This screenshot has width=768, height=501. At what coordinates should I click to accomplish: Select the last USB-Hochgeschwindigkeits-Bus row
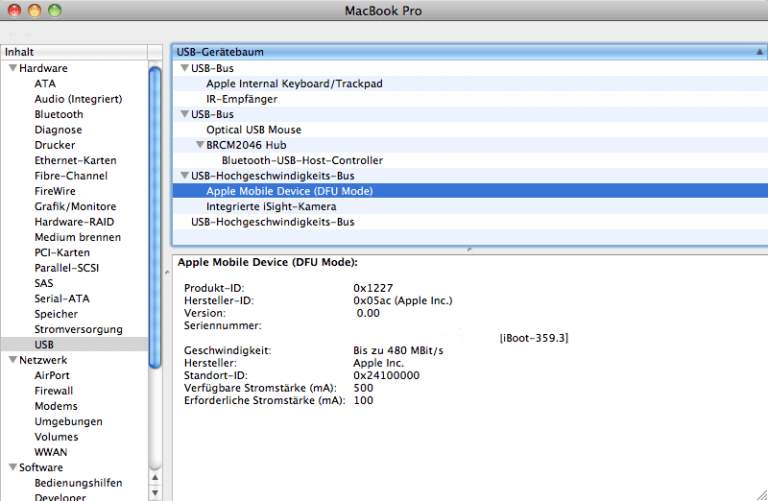coord(470,222)
